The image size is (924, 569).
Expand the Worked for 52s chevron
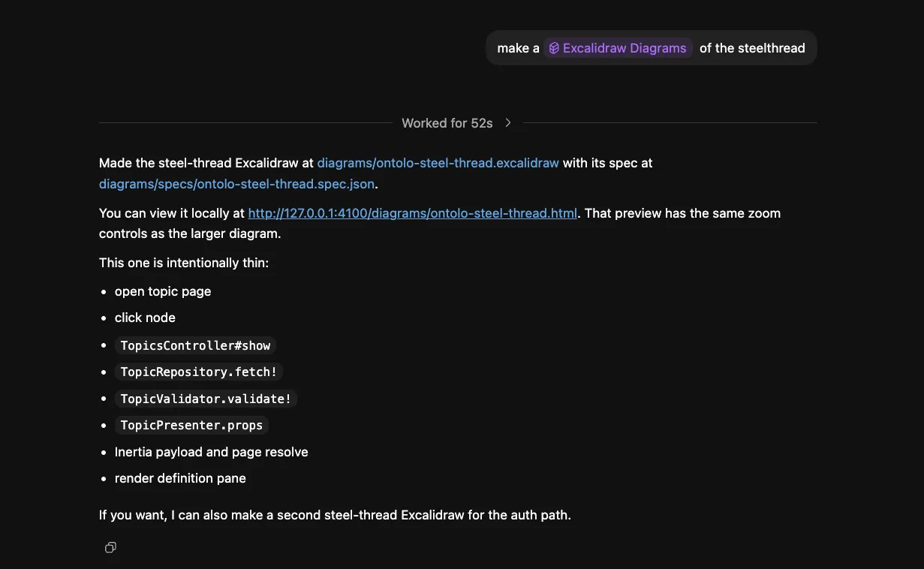508,123
